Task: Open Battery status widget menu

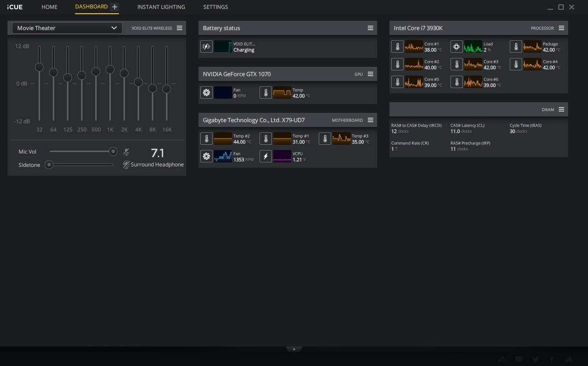Action: click(370, 28)
